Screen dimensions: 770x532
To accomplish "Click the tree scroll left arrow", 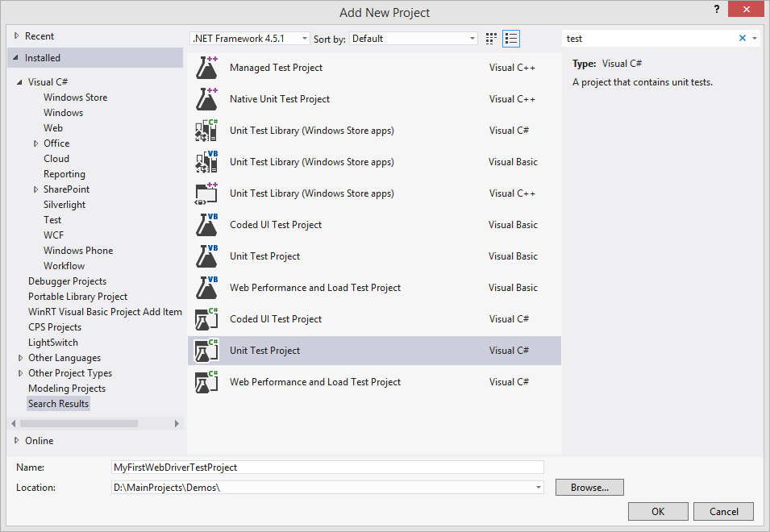I will coord(14,423).
